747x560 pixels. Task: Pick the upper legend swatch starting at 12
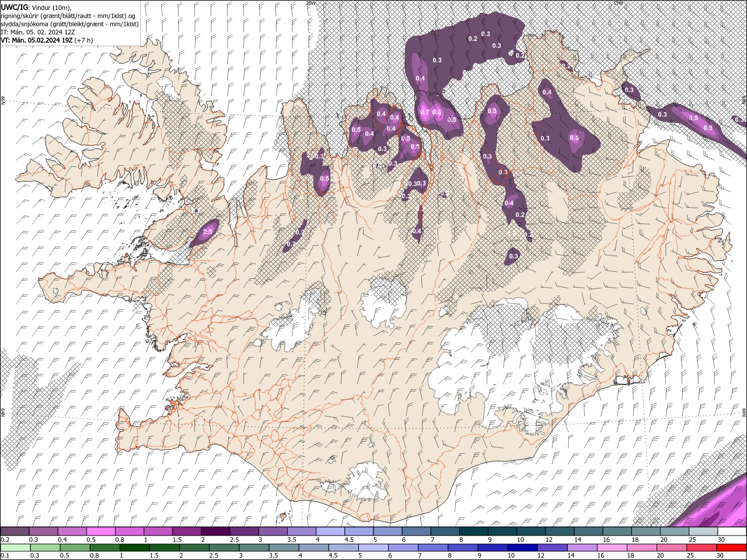coord(560,531)
